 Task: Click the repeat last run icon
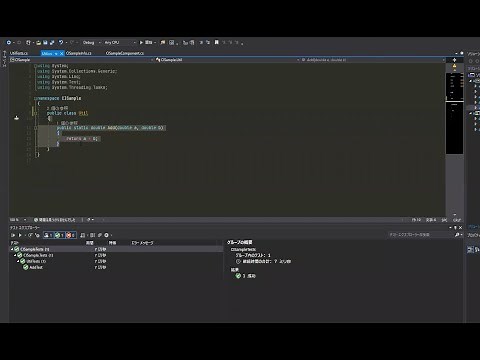(x=30, y=235)
